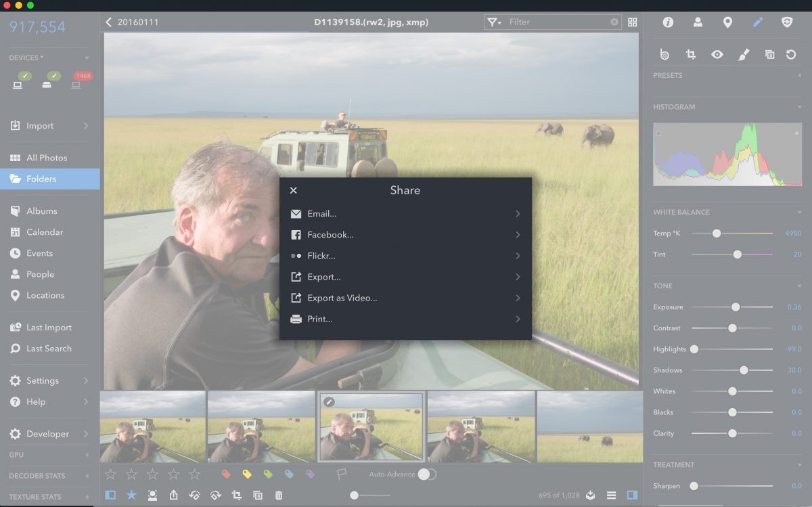Screen dimensions: 812x507
Task: Switch to the grid view icon near Filter
Action: (633, 22)
